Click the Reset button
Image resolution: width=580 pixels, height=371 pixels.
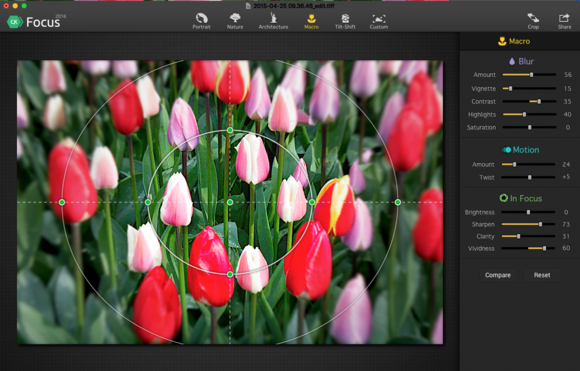[x=542, y=275]
